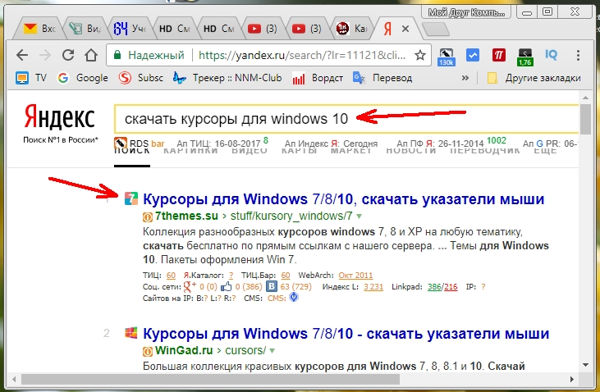600x392 pixels.
Task: Open the Google bookmark
Action: [x=83, y=78]
